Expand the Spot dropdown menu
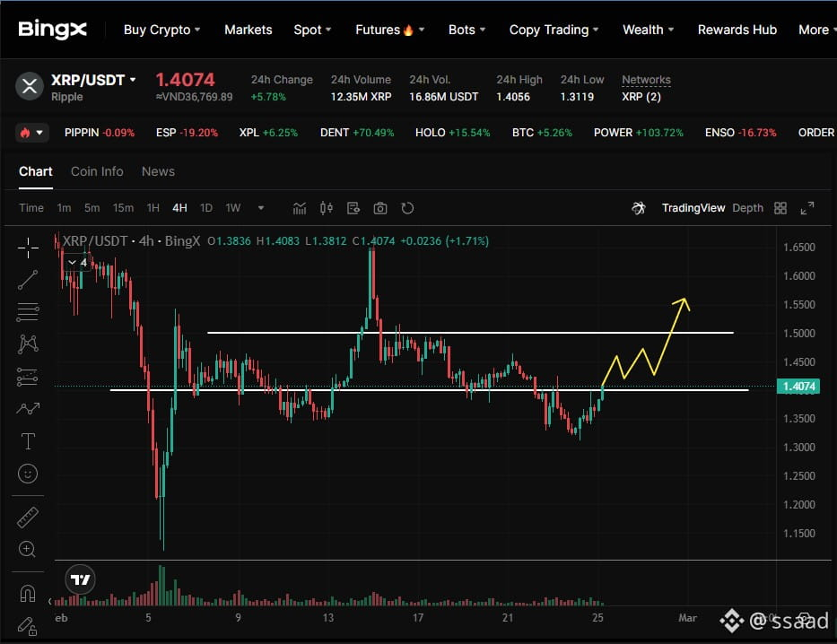 (312, 30)
